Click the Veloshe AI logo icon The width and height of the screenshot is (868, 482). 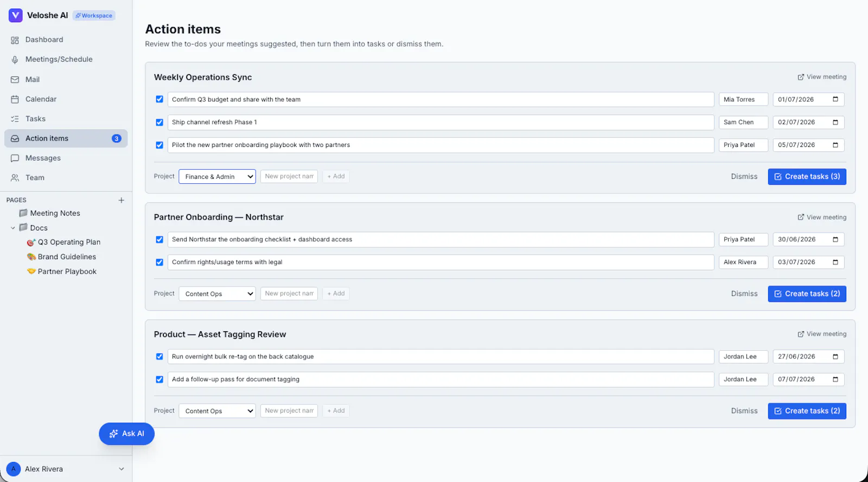15,15
